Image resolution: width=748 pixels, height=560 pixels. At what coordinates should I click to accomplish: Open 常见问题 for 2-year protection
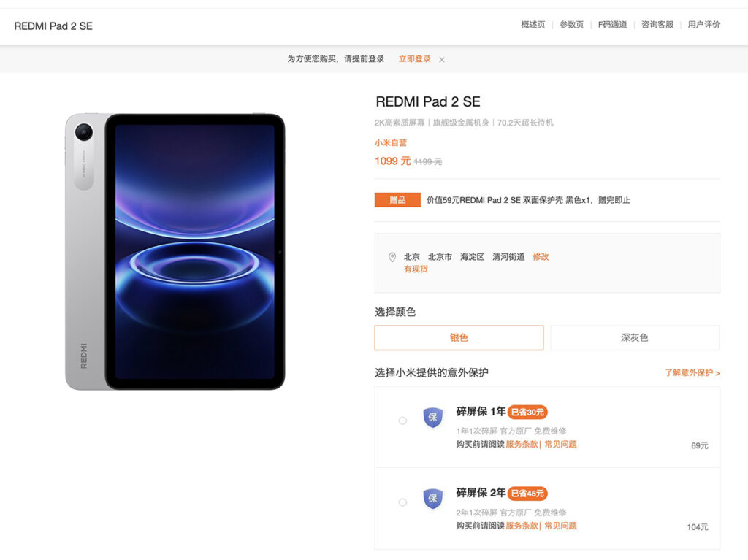pos(560,526)
